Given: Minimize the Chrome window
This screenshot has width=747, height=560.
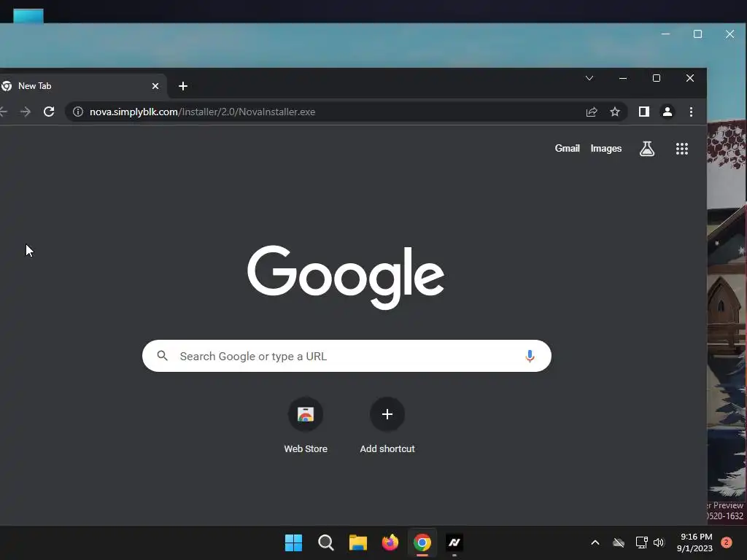Looking at the screenshot, I should (623, 78).
